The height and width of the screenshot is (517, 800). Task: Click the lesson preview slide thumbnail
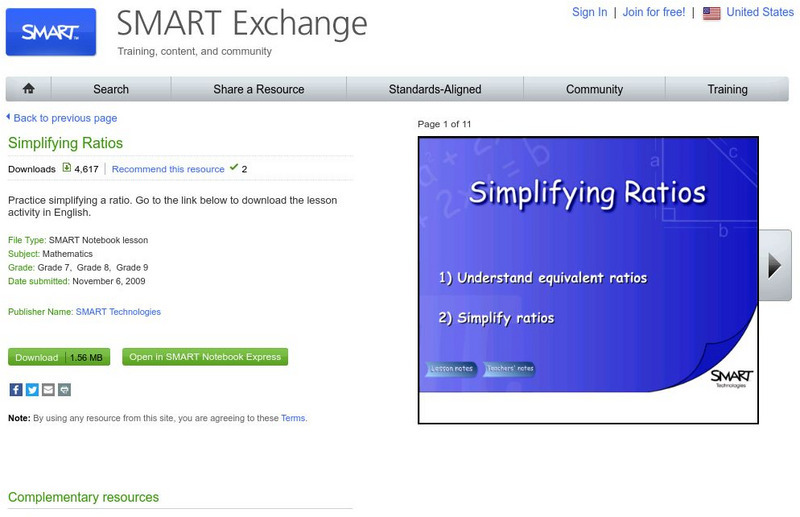point(588,280)
